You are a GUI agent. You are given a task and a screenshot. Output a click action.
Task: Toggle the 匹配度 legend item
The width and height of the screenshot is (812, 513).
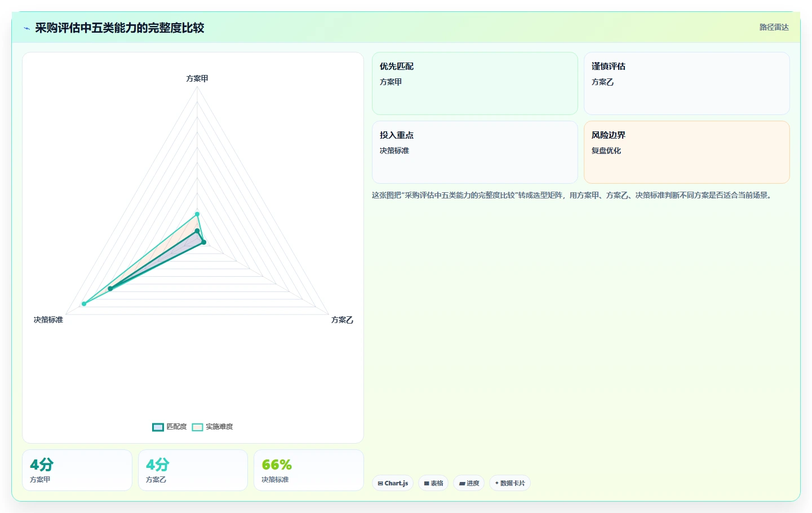click(x=170, y=427)
